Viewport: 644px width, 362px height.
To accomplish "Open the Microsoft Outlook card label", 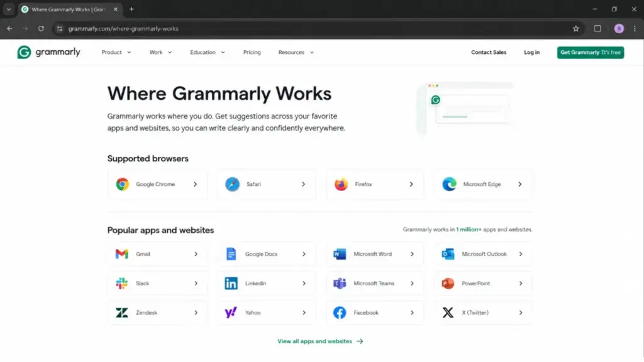I will pos(484,254).
